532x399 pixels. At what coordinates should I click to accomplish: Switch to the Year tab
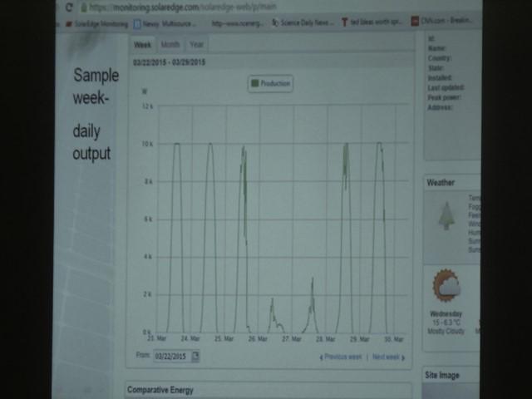(x=196, y=44)
